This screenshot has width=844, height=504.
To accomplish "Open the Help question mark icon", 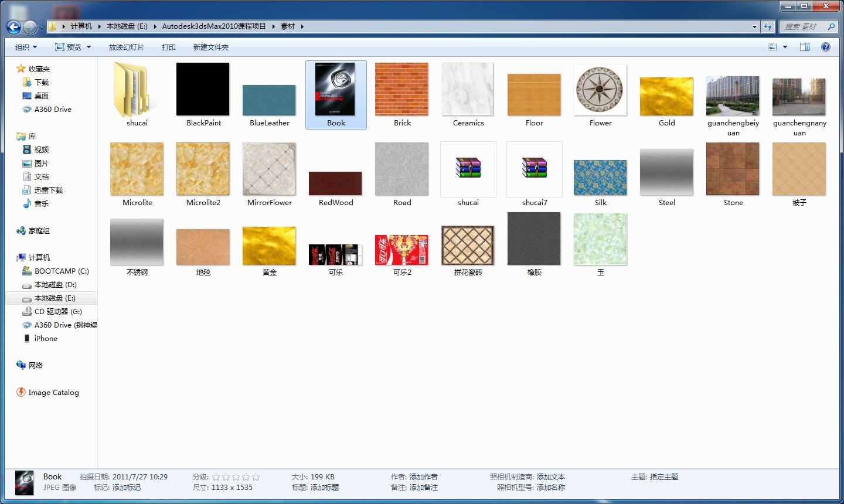I will coord(825,47).
